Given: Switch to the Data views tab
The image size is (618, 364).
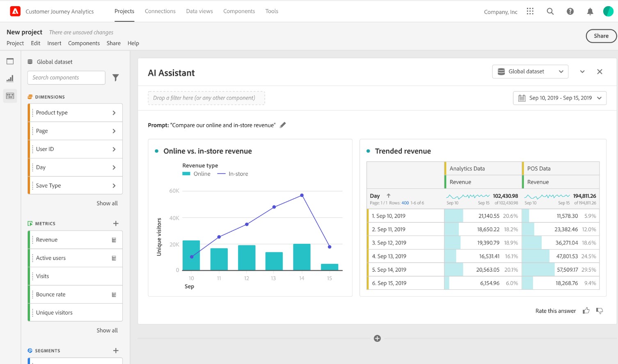Looking at the screenshot, I should tap(199, 11).
